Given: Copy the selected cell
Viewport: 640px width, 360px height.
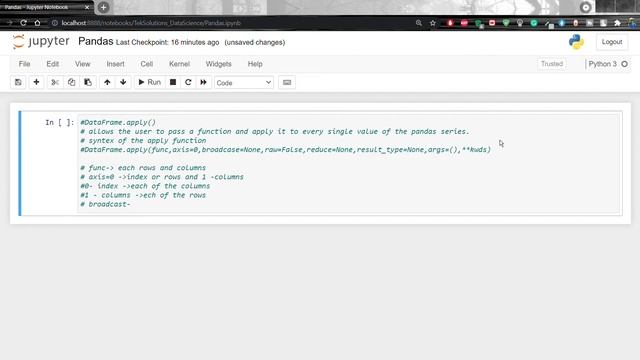Looking at the screenshot, I should [71, 82].
